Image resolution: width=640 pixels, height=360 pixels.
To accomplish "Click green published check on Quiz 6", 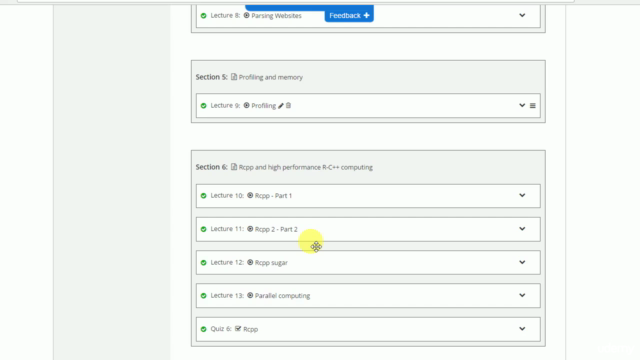I will [x=204, y=329].
